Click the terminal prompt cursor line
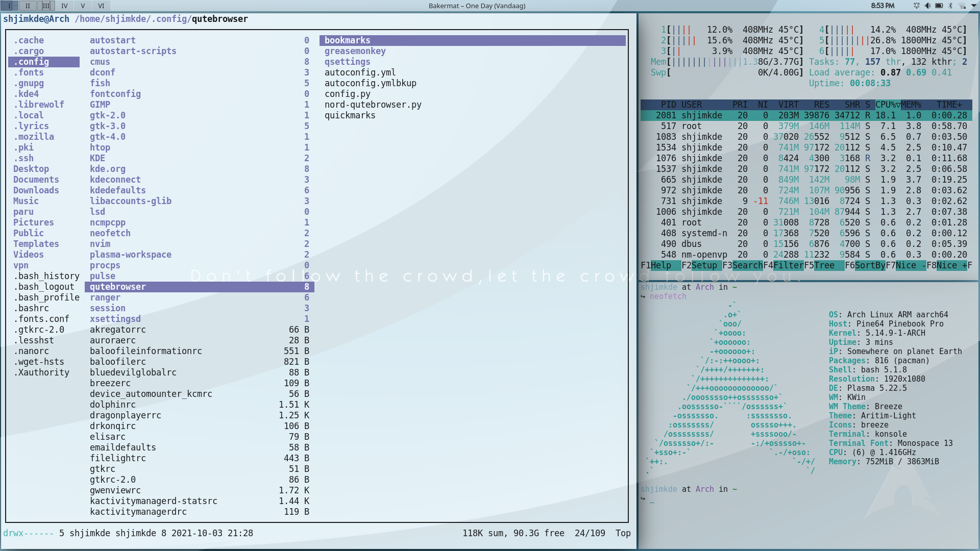 (652, 498)
